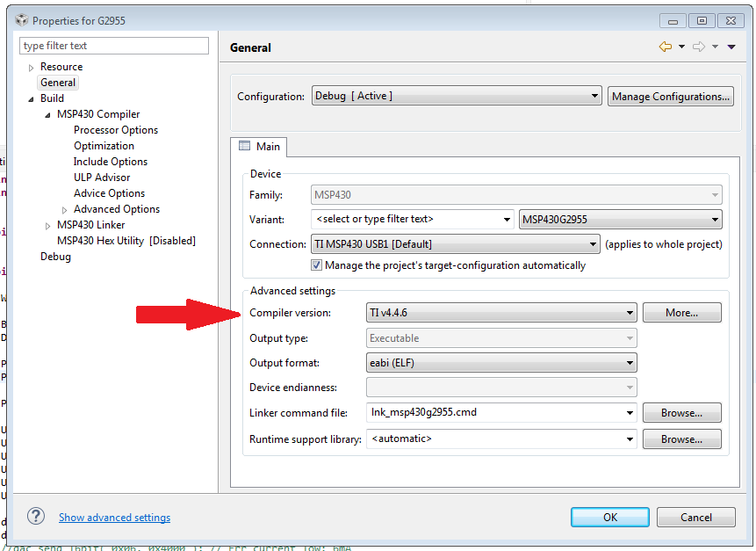Select Optimization in the settings tree
The width and height of the screenshot is (756, 551).
pos(104,145)
